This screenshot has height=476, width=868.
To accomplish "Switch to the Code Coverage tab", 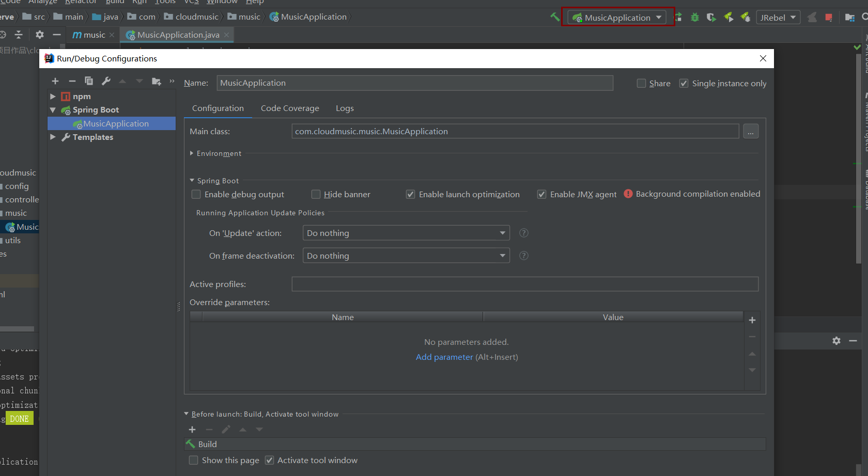I will click(x=290, y=108).
